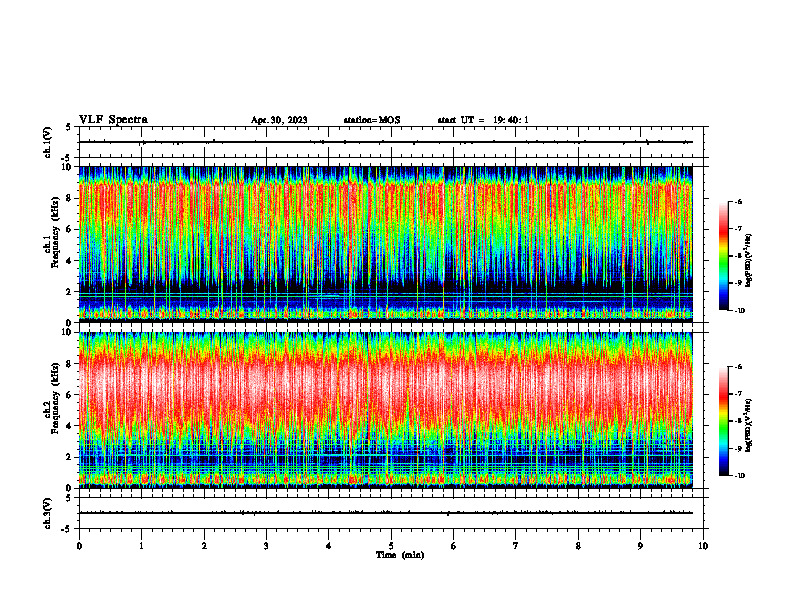Screen dimensions: 792x612
Task: Click the "-10" label on ch.2 color bar
Action: coord(740,476)
